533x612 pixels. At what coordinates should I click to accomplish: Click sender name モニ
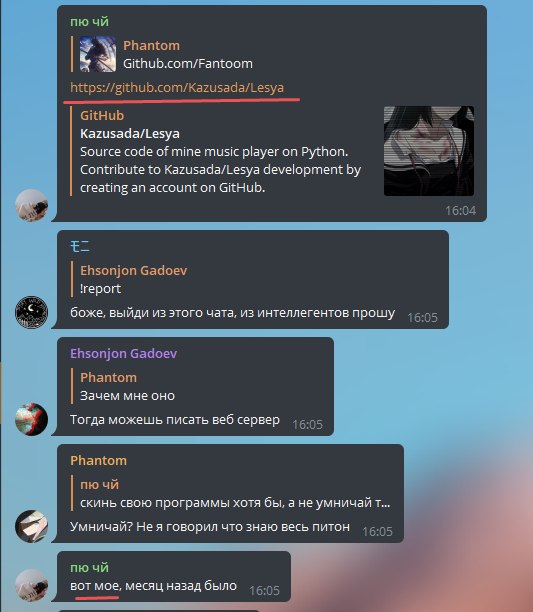(x=80, y=246)
